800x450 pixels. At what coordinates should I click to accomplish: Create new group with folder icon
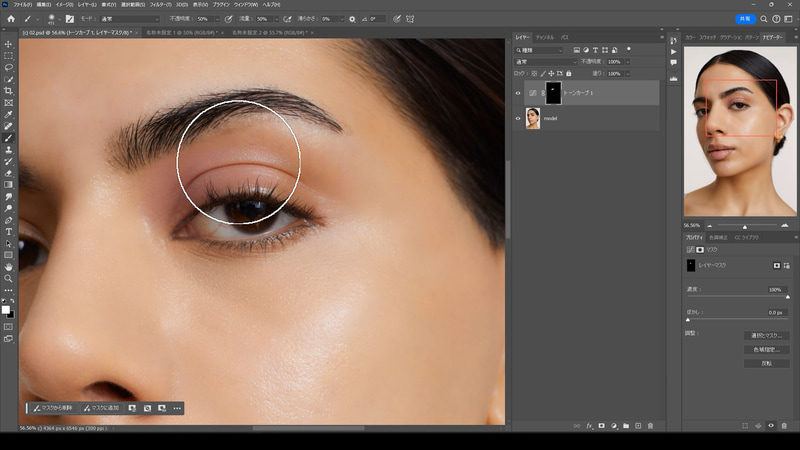625,425
